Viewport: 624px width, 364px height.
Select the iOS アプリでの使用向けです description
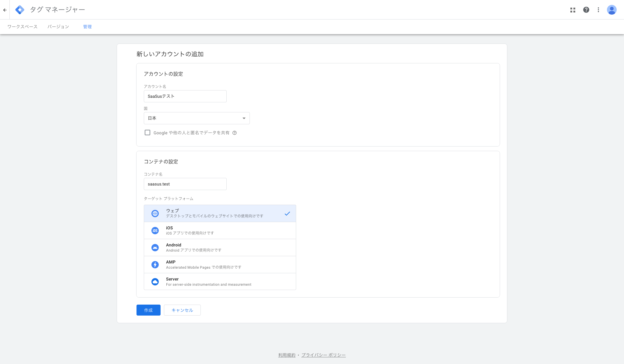click(x=190, y=233)
